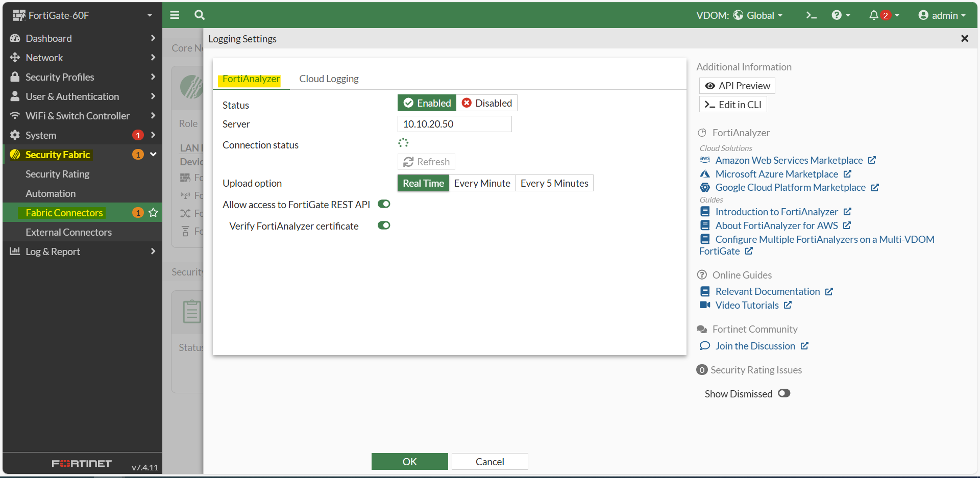Click the Azure logo icon

tap(705, 174)
